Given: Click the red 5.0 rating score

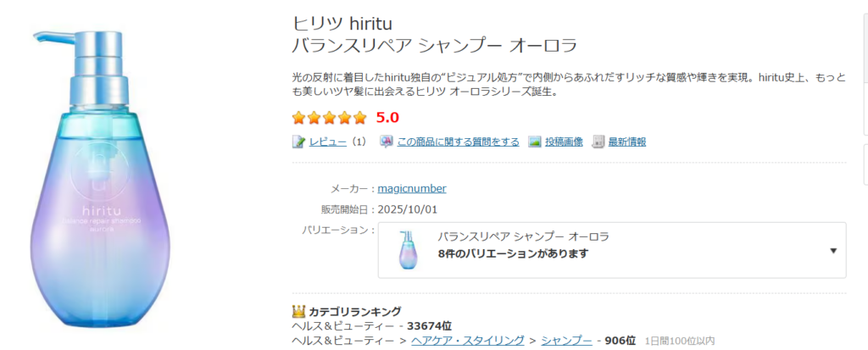Looking at the screenshot, I should (x=387, y=118).
